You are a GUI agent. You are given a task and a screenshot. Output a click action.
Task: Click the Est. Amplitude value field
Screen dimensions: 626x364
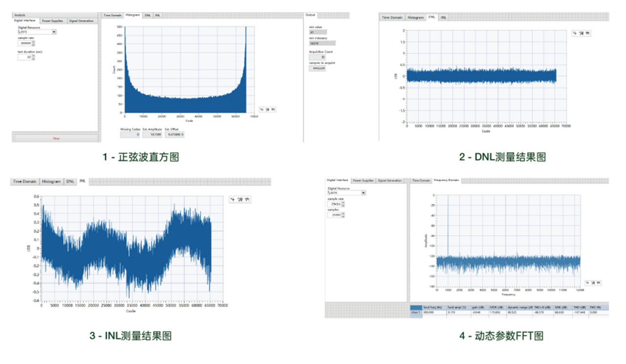point(153,134)
